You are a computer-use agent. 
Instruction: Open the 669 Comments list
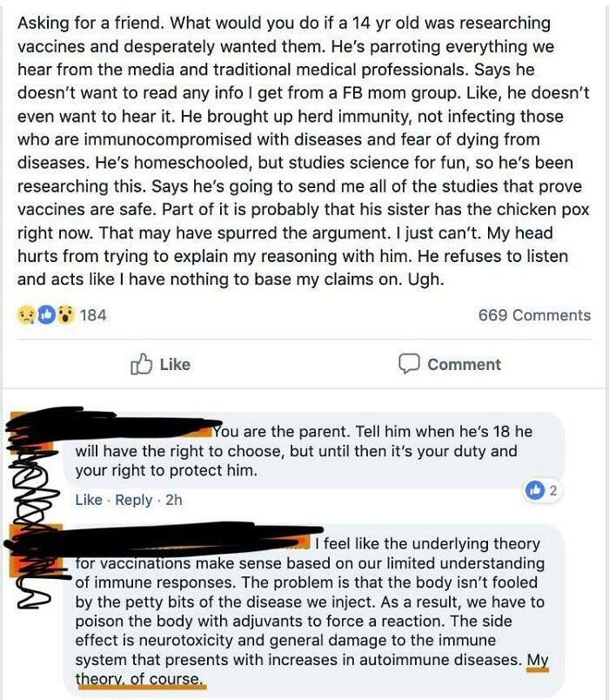coord(534,314)
